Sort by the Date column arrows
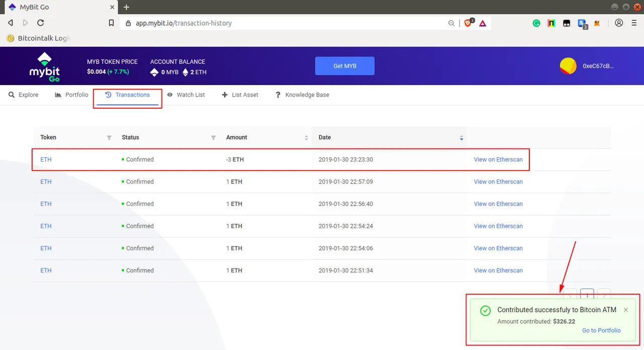This screenshot has width=644, height=350. tap(461, 137)
